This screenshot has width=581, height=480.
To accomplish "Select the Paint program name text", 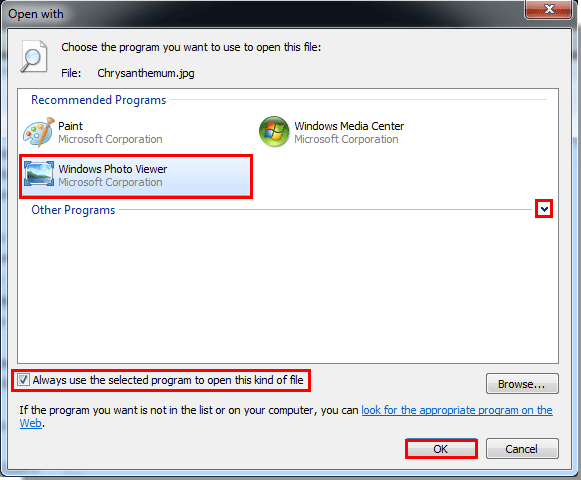I will [70, 126].
